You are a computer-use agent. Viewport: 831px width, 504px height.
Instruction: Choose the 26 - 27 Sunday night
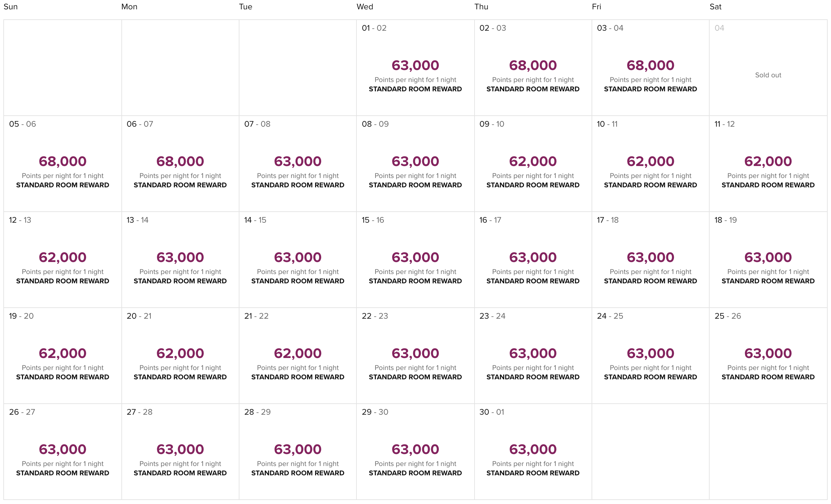click(63, 451)
